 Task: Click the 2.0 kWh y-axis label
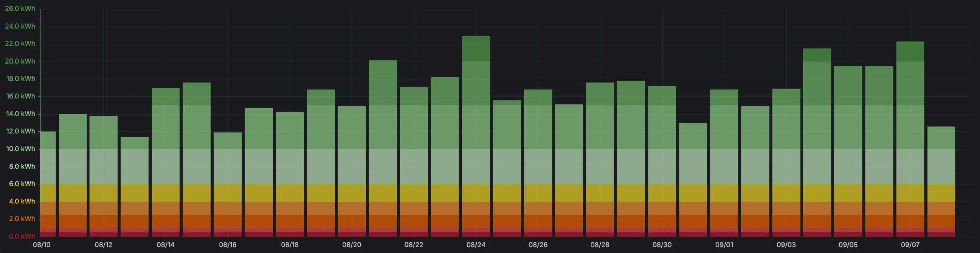click(x=22, y=218)
